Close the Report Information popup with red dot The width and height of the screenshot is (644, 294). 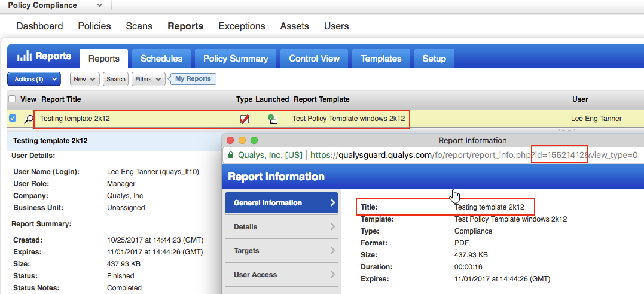(x=231, y=140)
